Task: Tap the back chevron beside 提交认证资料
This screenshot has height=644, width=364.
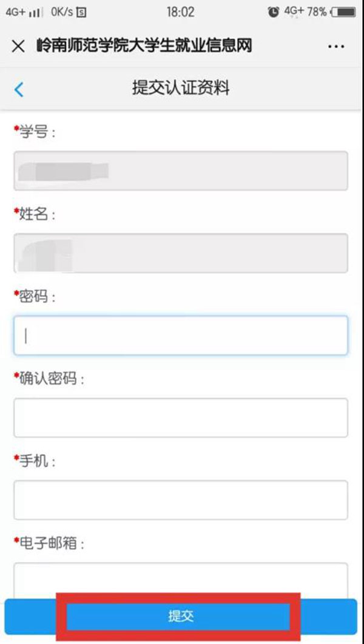Action: coord(18,89)
